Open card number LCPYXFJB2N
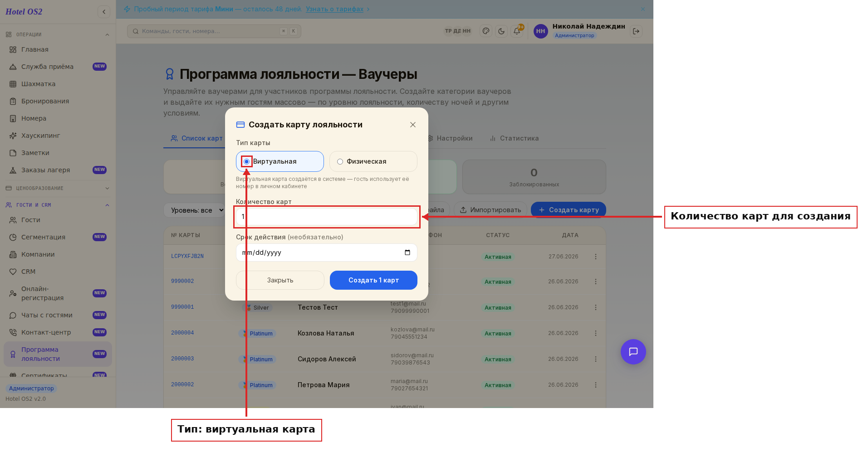The height and width of the screenshot is (452, 868). [x=187, y=256]
